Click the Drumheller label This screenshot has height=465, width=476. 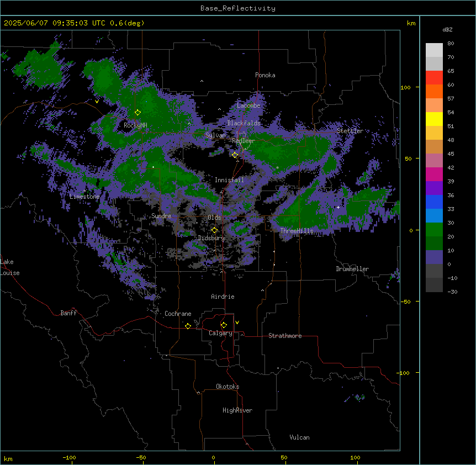pos(352,269)
